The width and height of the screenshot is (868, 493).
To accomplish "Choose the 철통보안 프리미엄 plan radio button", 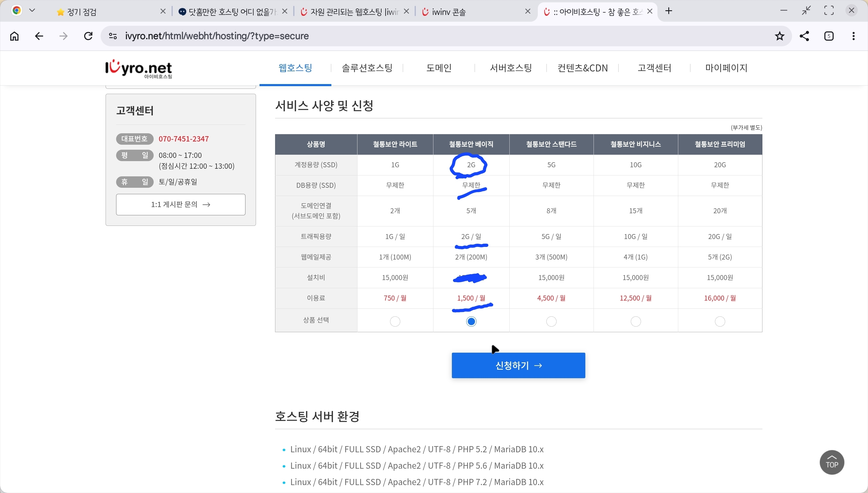I will coord(720,321).
